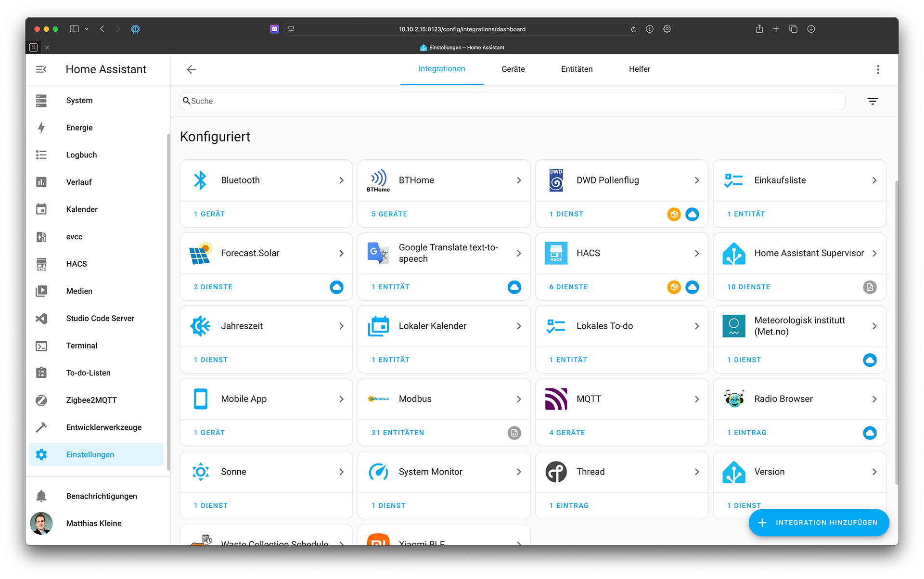
Task: Open 4 Geräte link on MQTT
Action: click(x=567, y=433)
